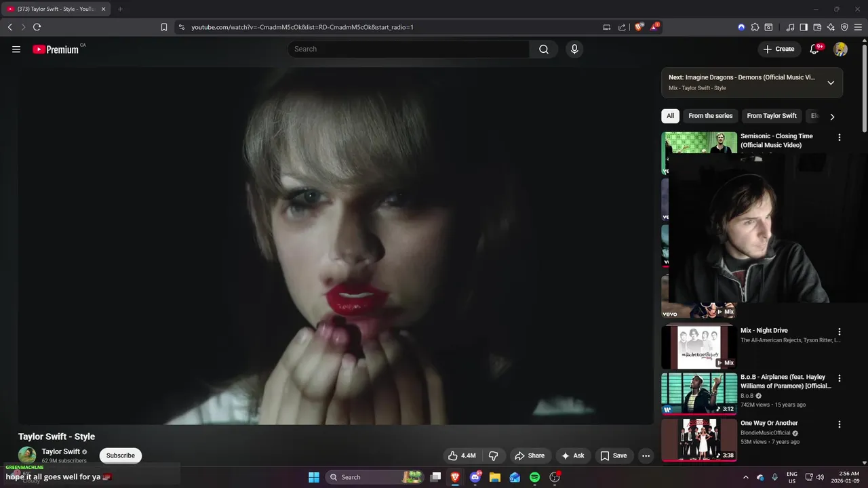Open Taylor Swift channel avatar
The image size is (868, 488).
pyautogui.click(x=27, y=455)
